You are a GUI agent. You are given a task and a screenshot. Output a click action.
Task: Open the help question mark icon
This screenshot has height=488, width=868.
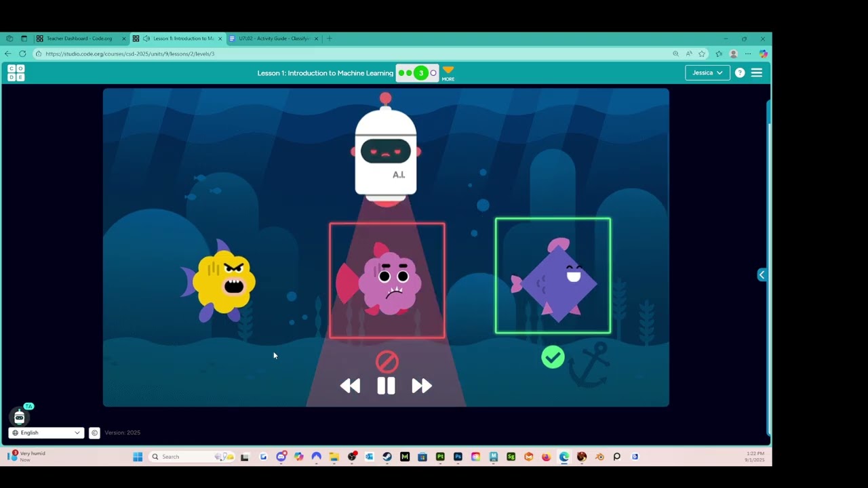click(740, 73)
